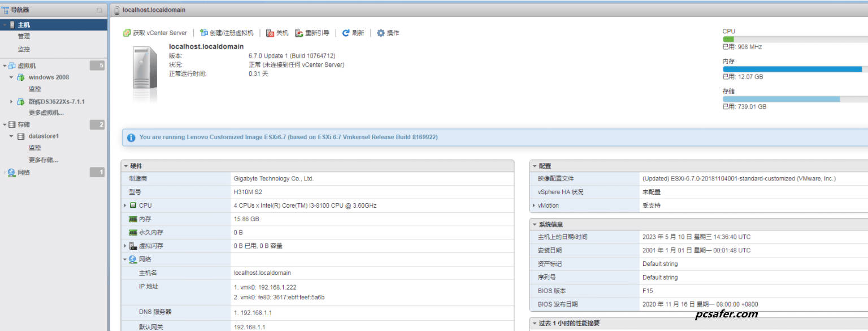Image resolution: width=868 pixels, height=331 pixels.
Task: Click the Gigabyte Technology Co., Ltd. value
Action: [x=274, y=178]
